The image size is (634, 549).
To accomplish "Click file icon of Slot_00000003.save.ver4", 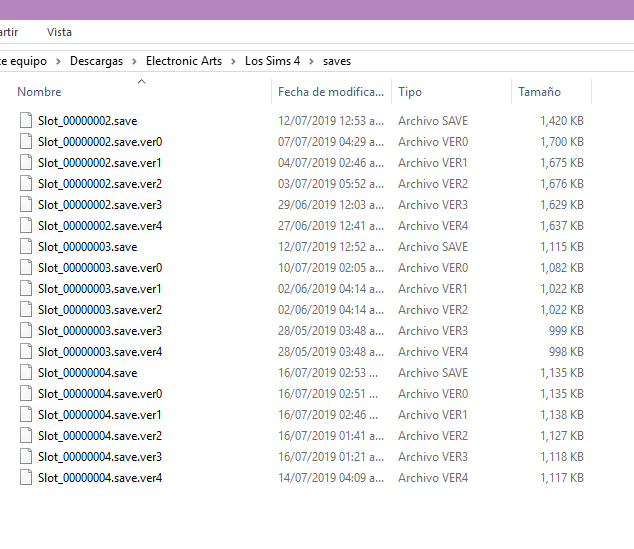I will click(x=26, y=352).
